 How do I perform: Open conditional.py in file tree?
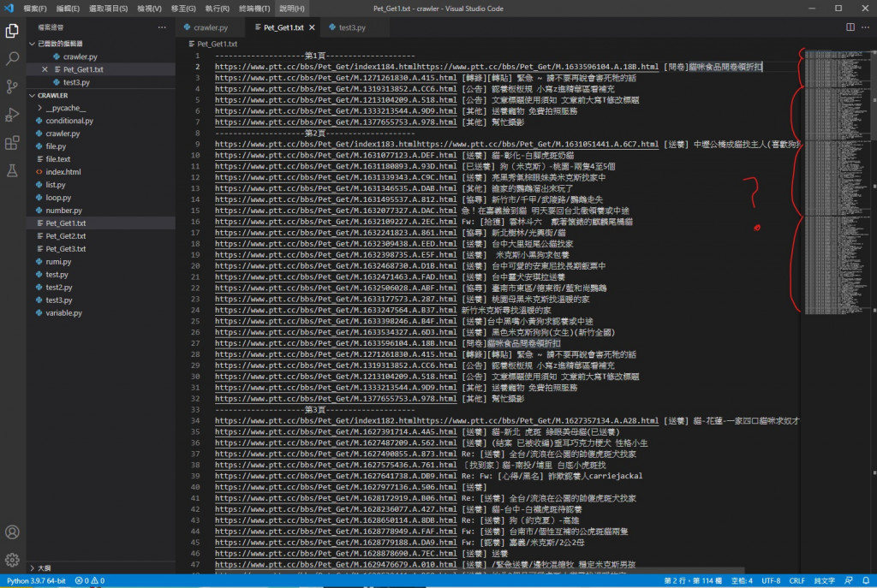[69, 121]
